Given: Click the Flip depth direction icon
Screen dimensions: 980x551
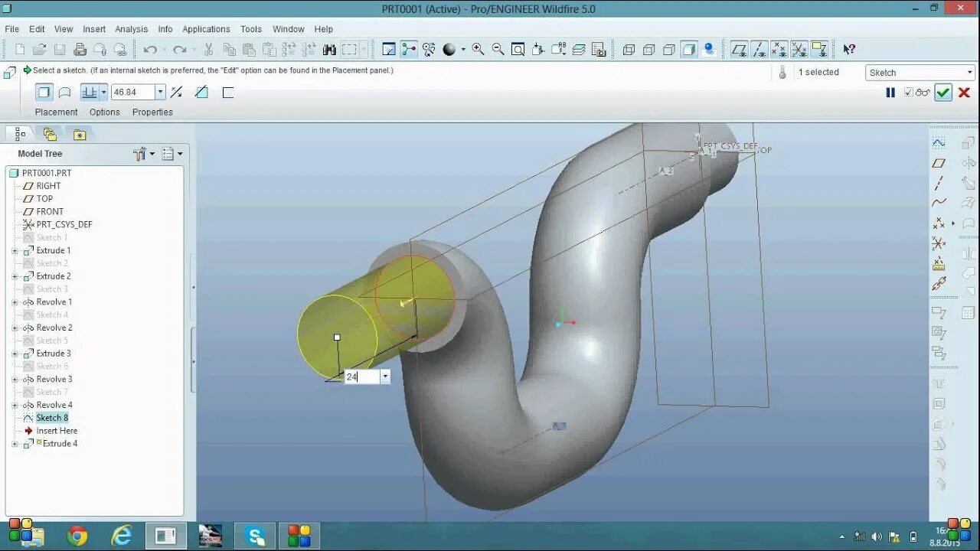Looking at the screenshot, I should click(x=176, y=92).
